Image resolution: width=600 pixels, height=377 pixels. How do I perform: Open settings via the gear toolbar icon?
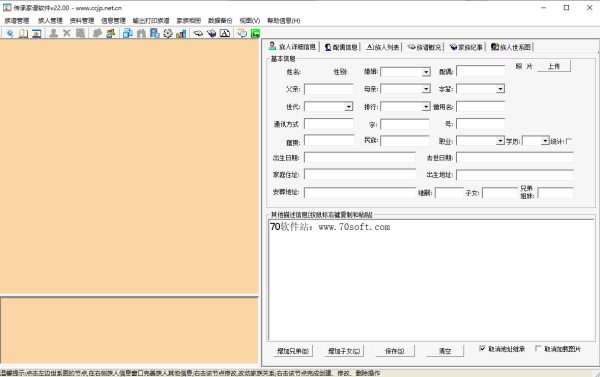point(168,34)
